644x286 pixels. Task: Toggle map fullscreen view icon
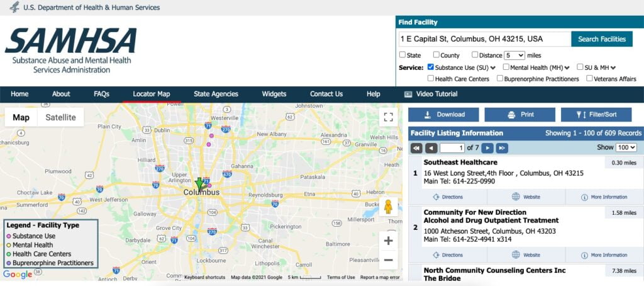(389, 117)
